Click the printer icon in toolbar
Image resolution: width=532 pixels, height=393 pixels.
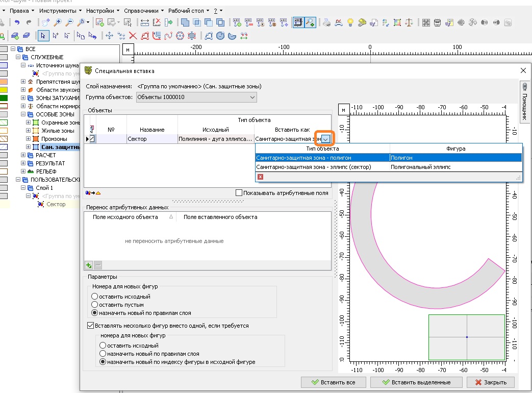pos(326,22)
